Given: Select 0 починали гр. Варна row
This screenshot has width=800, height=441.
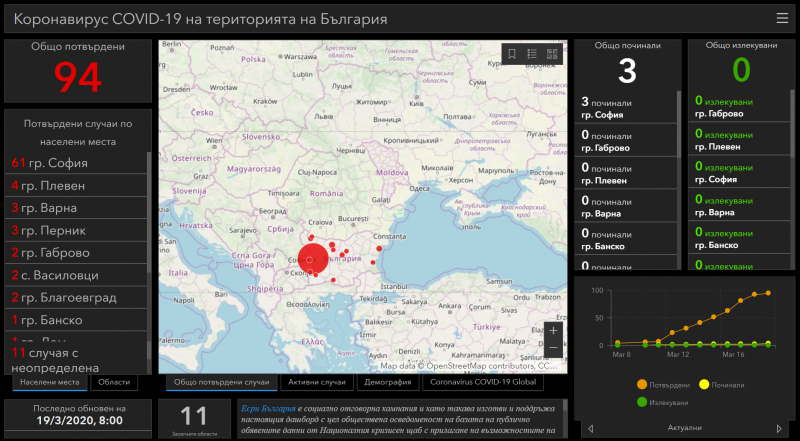Looking at the screenshot, I should (626, 206).
